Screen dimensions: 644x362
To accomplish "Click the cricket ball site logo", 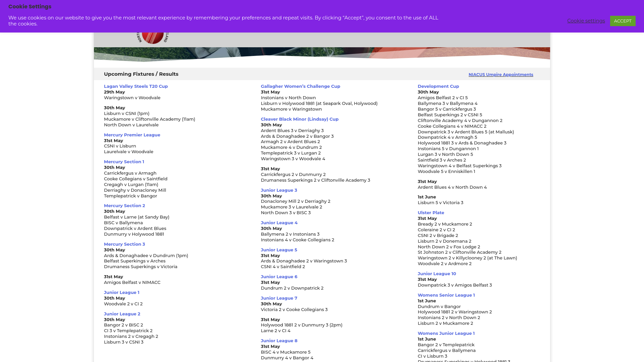I will [153, 38].
